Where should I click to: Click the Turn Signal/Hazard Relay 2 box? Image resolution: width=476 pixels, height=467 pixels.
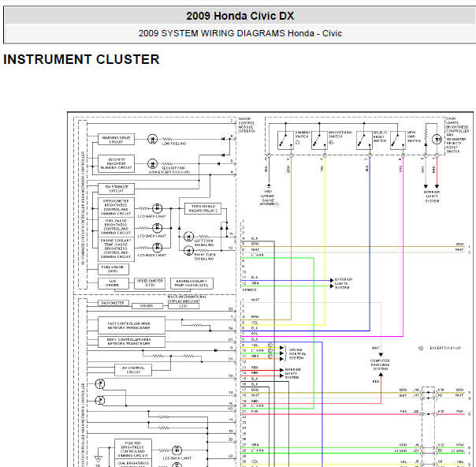tap(203, 208)
